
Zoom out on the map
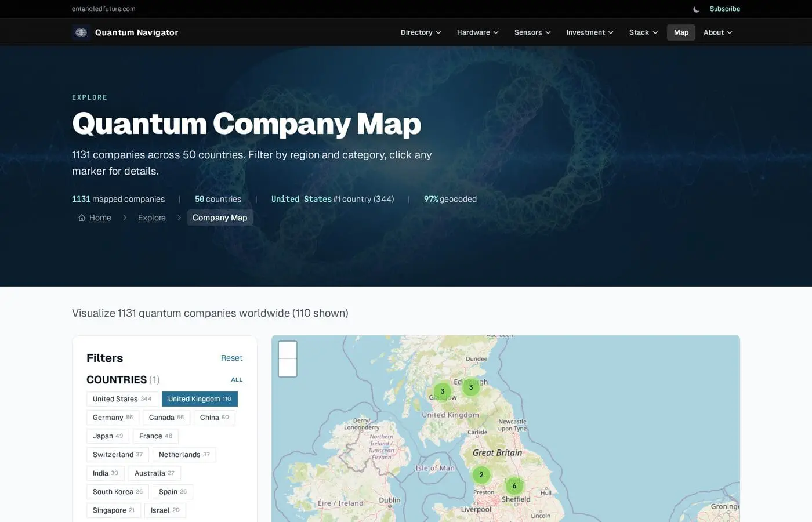pyautogui.click(x=288, y=368)
